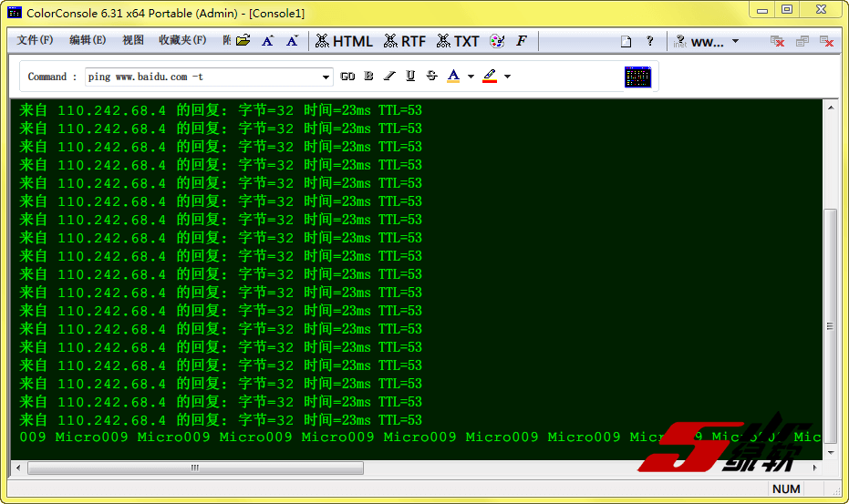Toggle strikethrough text formatting

(x=431, y=77)
